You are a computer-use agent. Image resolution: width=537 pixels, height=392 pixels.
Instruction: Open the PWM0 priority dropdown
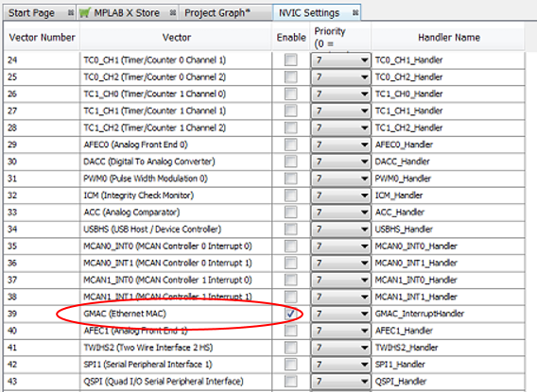pyautogui.click(x=340, y=179)
